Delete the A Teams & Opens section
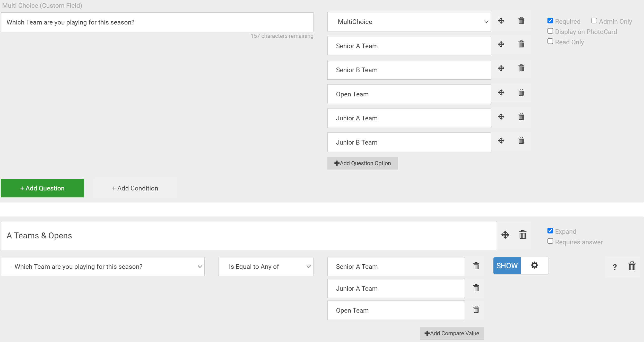Image resolution: width=644 pixels, height=342 pixels. [523, 235]
